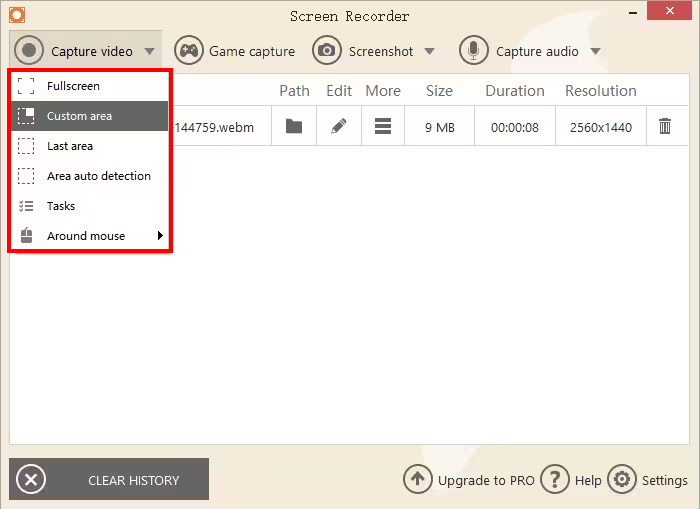Open Settings via the gear icon

click(622, 479)
